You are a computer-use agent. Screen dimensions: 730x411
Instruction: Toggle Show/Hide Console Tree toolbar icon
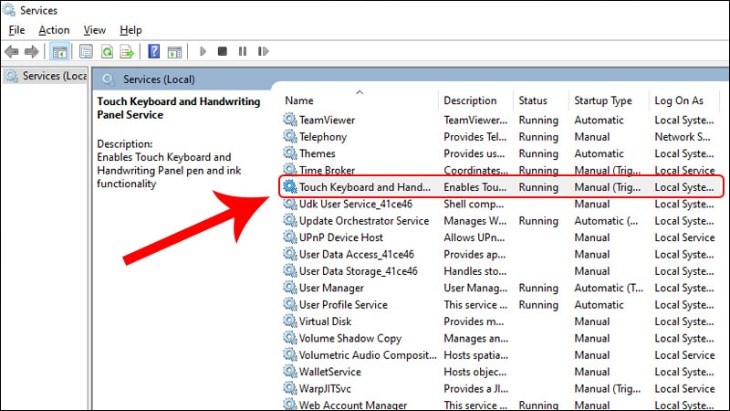click(x=60, y=51)
